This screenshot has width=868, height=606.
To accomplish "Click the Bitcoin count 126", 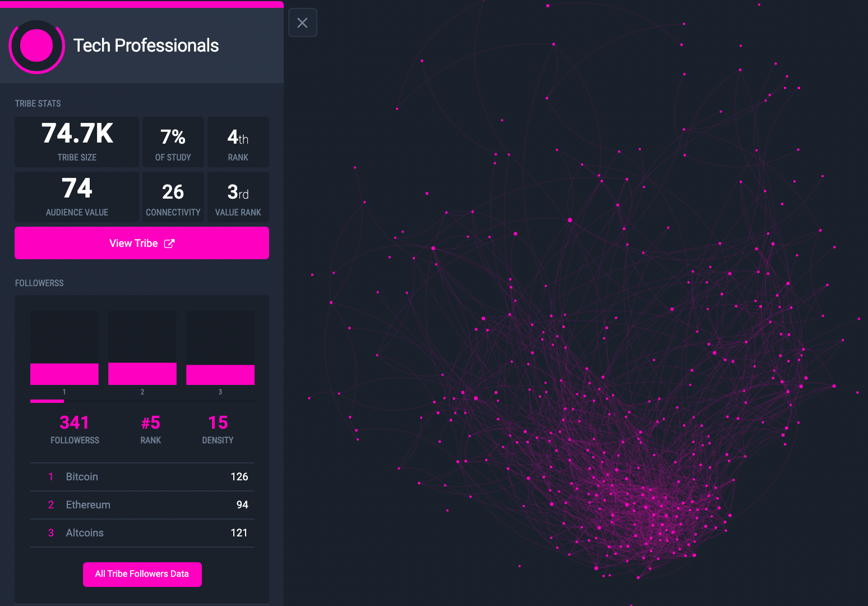I will pos(239,477).
